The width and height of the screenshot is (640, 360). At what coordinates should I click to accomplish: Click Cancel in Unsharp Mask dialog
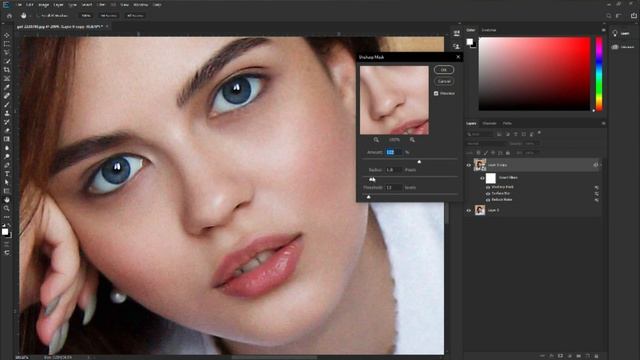click(x=444, y=81)
